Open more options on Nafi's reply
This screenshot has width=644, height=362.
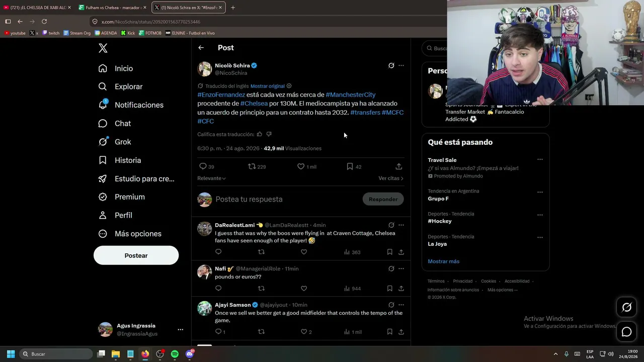tap(401, 268)
